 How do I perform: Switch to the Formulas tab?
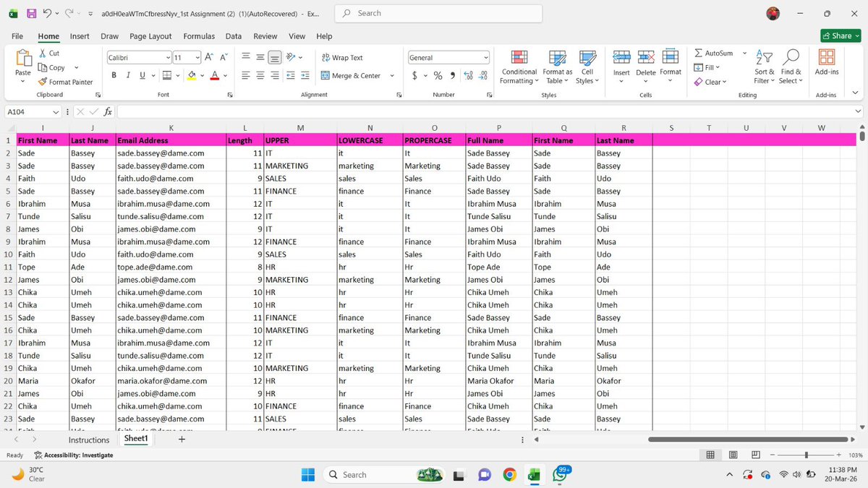(199, 36)
